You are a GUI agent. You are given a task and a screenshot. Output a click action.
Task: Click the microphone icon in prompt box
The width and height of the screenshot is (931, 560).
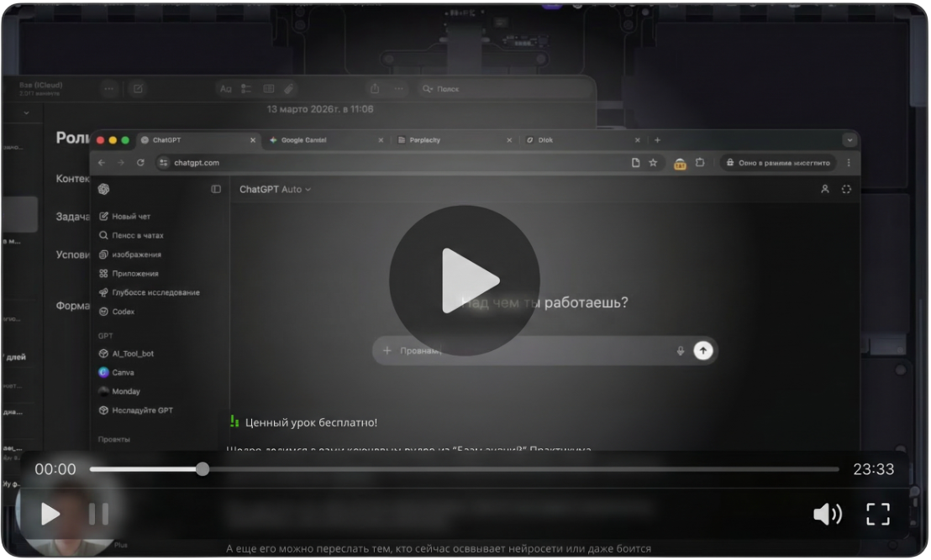click(681, 351)
